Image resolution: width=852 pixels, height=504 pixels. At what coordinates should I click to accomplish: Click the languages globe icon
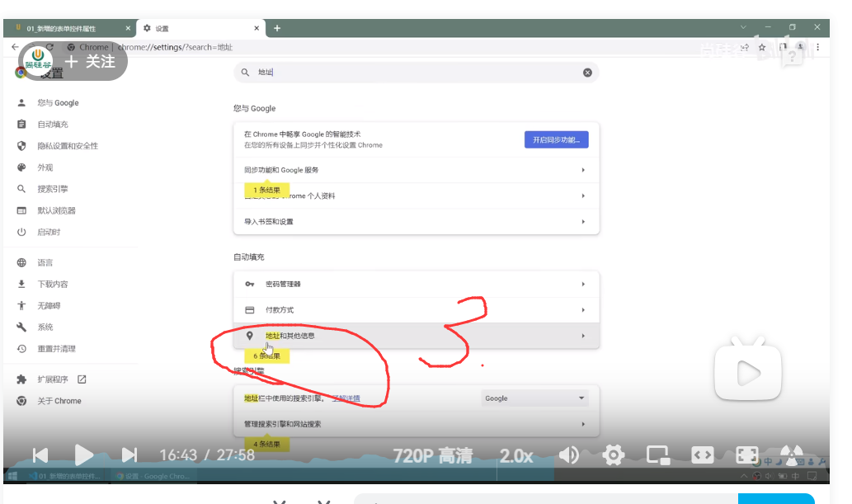point(21,262)
